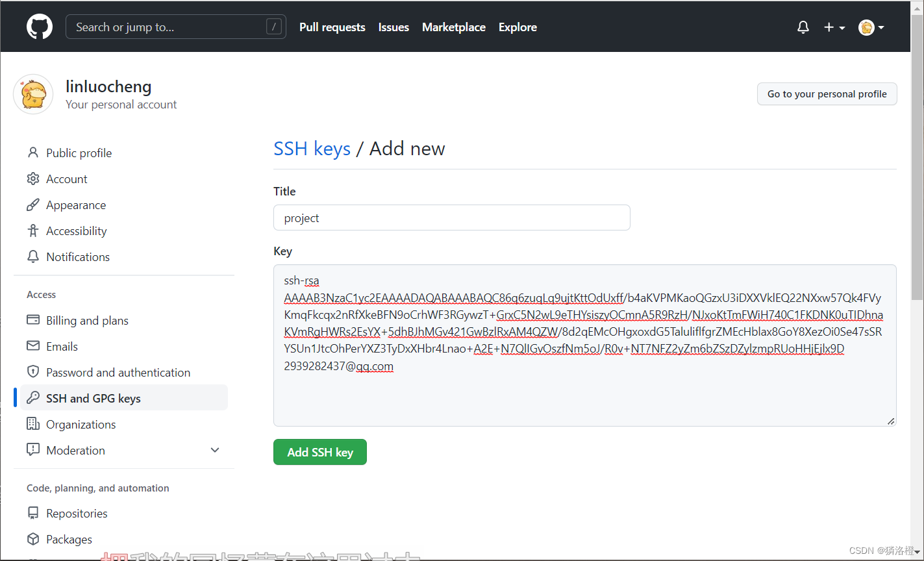Click the SSH and GPG keys key icon

point(33,398)
